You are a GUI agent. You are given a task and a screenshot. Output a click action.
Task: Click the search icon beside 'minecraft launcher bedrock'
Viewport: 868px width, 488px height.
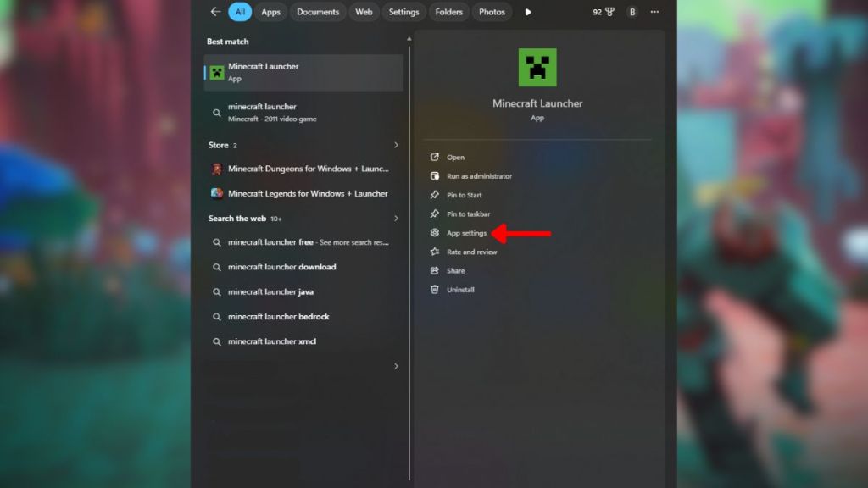pyautogui.click(x=217, y=317)
